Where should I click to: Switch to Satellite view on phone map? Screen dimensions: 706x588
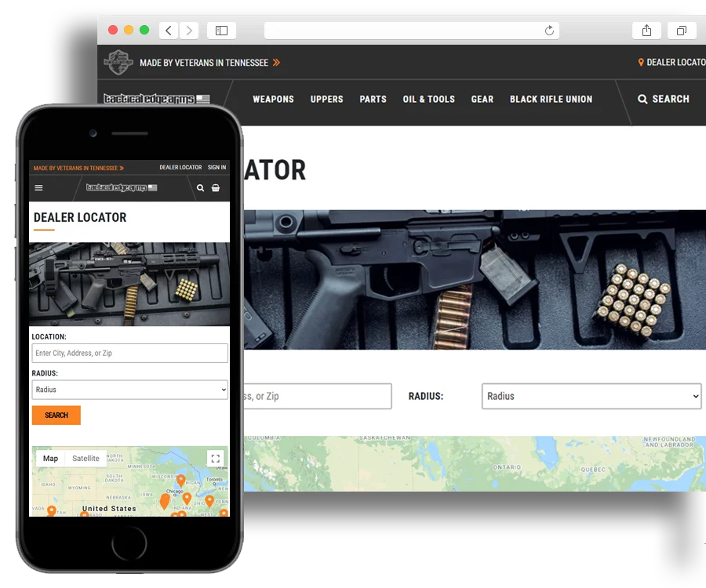click(86, 459)
